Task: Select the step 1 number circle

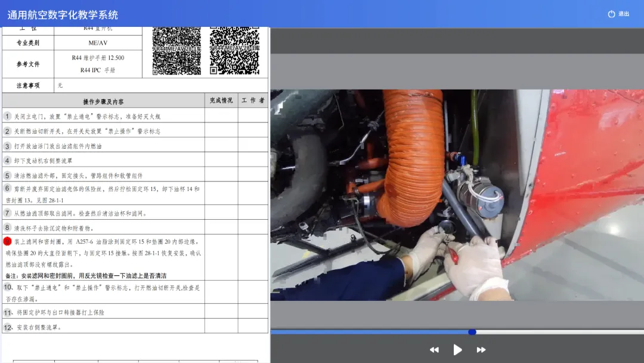Action: 7,116
